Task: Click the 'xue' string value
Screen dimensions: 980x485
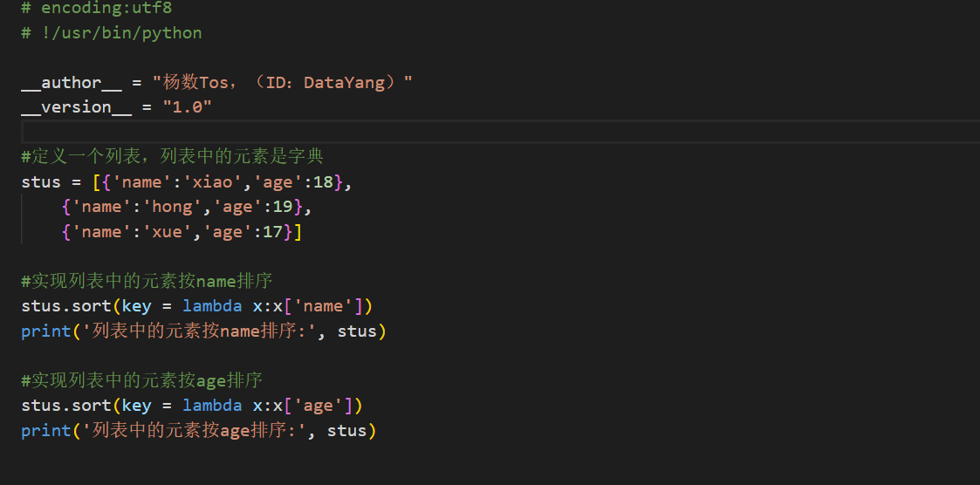Action: pos(168,232)
